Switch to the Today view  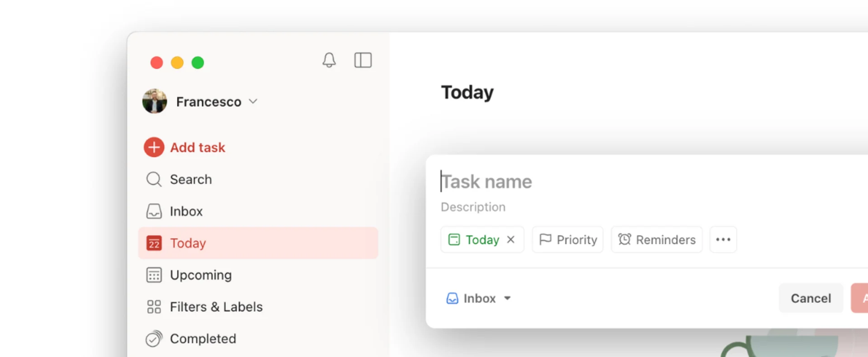[188, 243]
